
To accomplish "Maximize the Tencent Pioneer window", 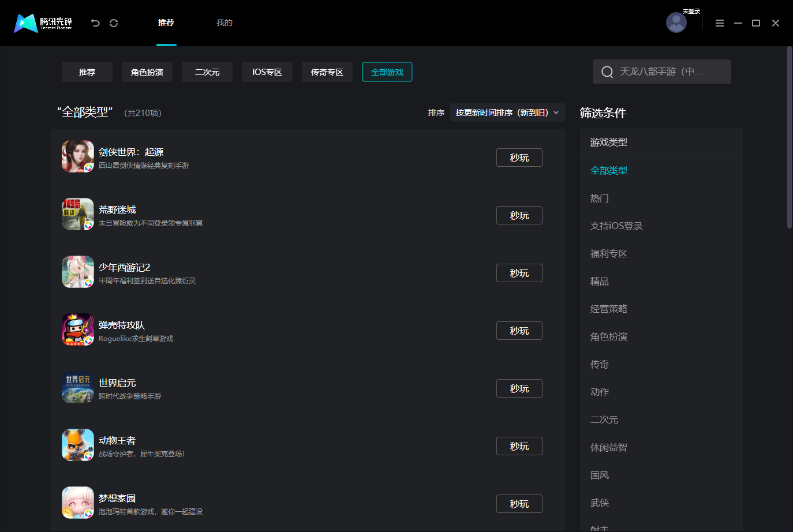I will pyautogui.click(x=756, y=23).
